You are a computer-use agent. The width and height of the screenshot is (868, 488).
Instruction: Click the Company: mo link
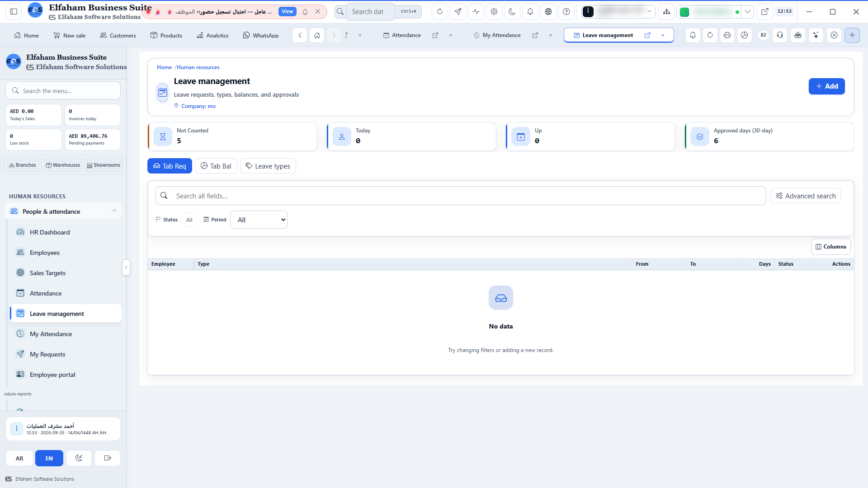(198, 106)
